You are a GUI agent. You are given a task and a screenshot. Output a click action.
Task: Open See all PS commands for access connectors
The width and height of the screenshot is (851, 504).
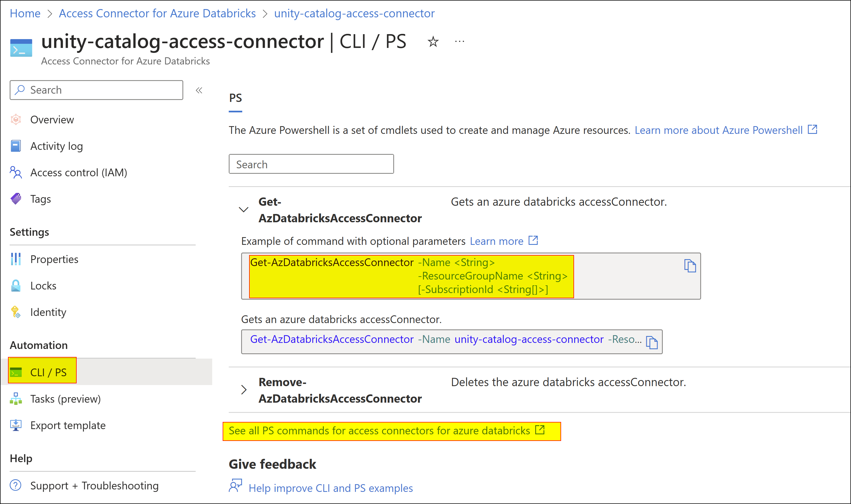pos(379,431)
